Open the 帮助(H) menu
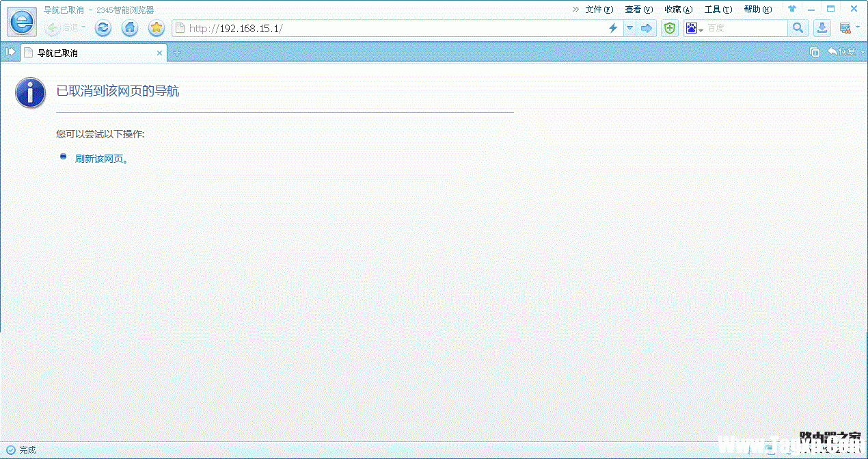This screenshot has width=868, height=459. coord(757,10)
